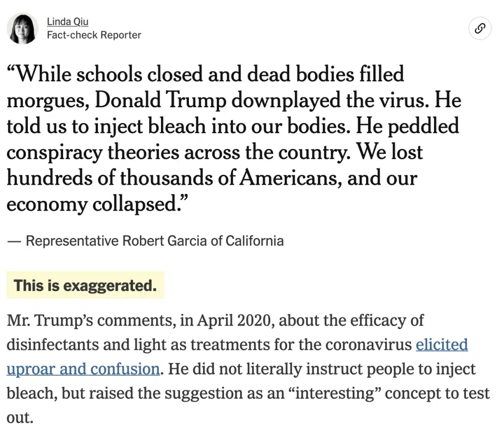
Task: Click Linda Qiu's profile photo
Action: pyautogui.click(x=23, y=28)
